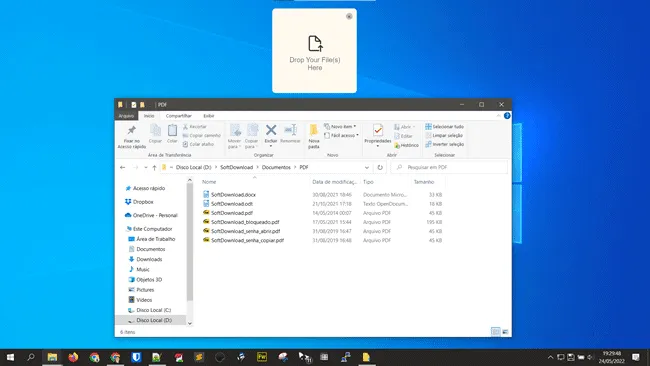Click the Copiar ribbon icon

coord(155,131)
